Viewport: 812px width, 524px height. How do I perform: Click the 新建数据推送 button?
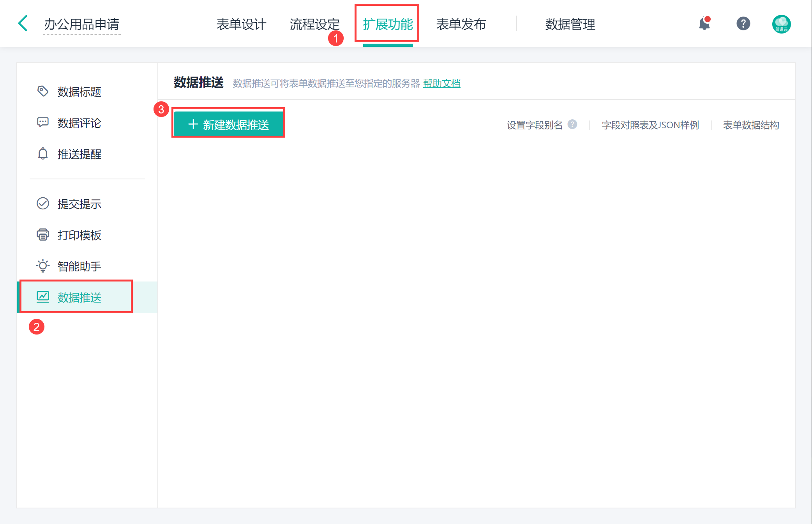coord(228,124)
